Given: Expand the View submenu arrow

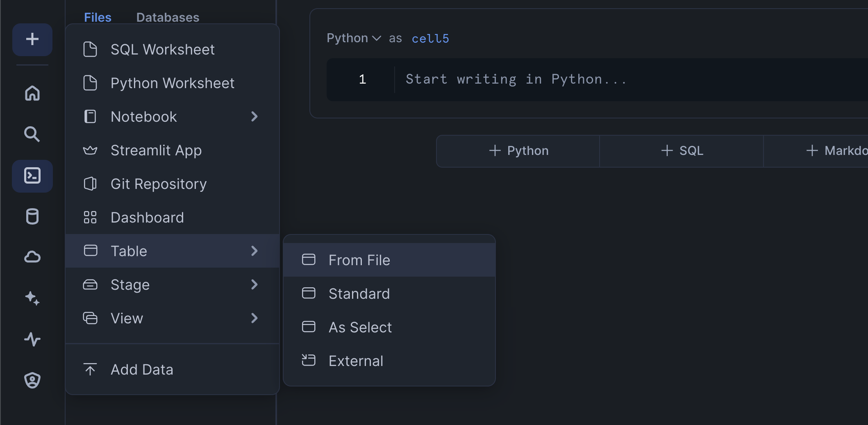Looking at the screenshot, I should click(x=254, y=318).
